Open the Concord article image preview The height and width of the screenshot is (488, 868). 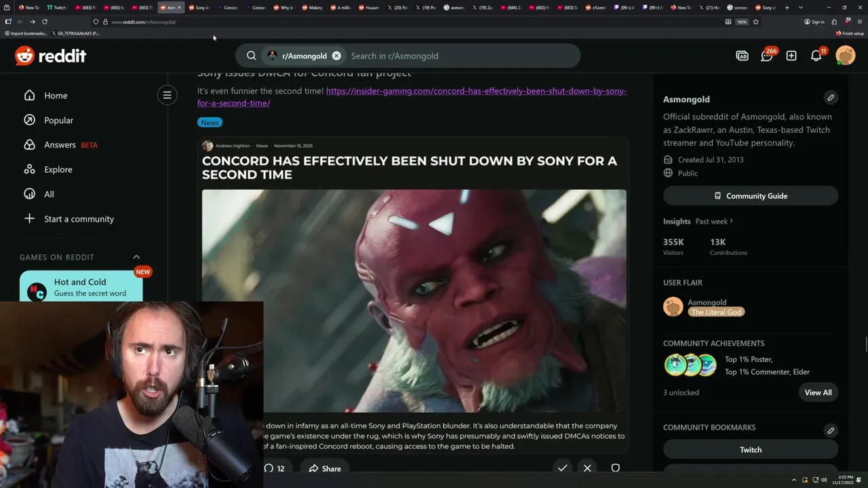(x=414, y=300)
